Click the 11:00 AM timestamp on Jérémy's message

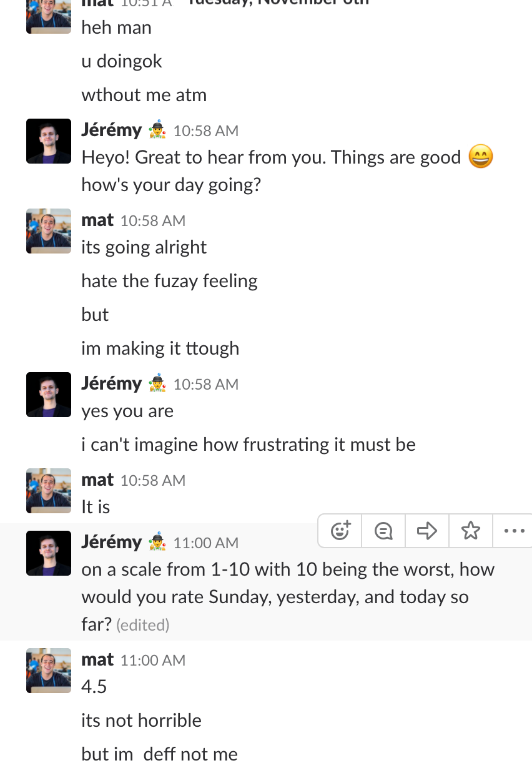click(206, 543)
